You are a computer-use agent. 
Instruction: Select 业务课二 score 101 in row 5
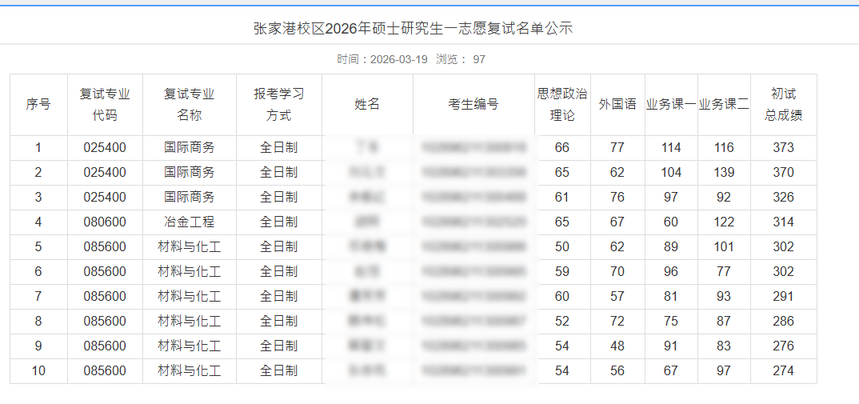[724, 247]
